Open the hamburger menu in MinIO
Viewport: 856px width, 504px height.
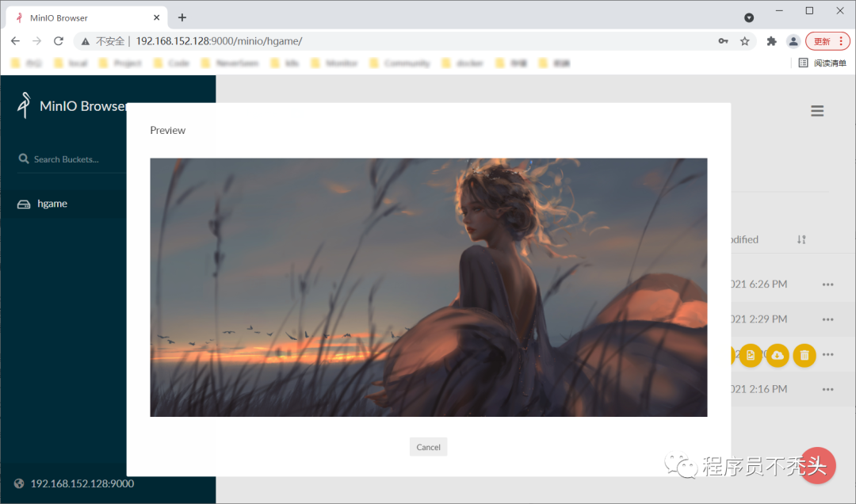pyautogui.click(x=817, y=111)
